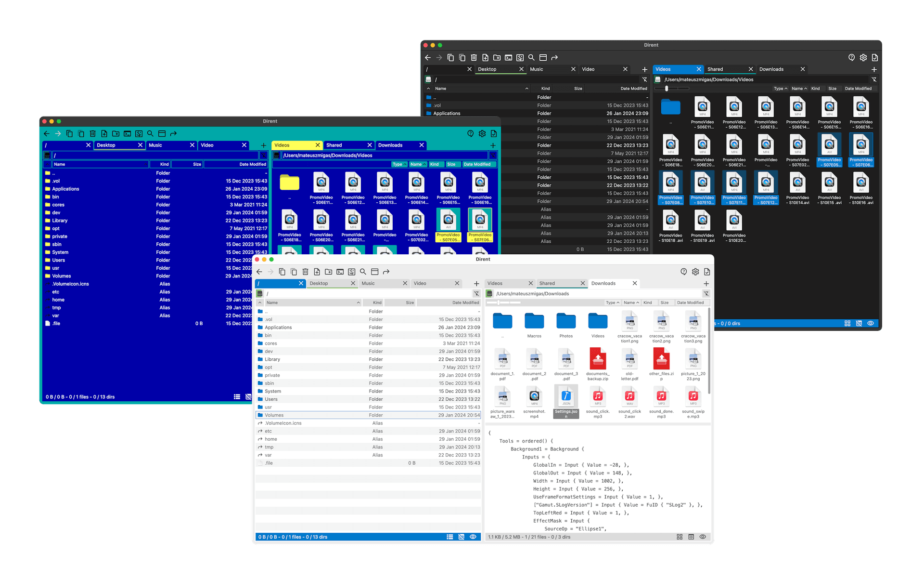
Task: Click the forward arrow in the blue window
Action: (x=58, y=134)
